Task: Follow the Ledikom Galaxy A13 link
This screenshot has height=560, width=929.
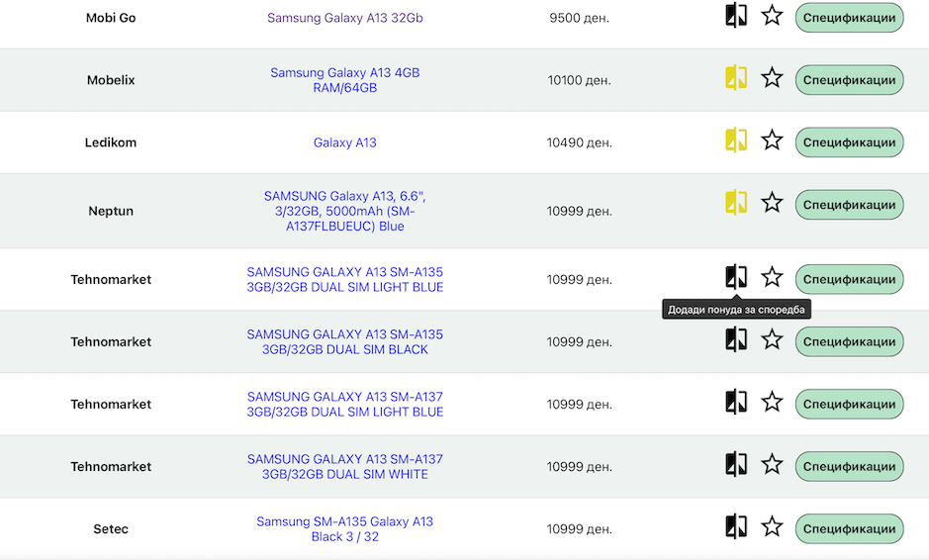Action: pos(344,142)
